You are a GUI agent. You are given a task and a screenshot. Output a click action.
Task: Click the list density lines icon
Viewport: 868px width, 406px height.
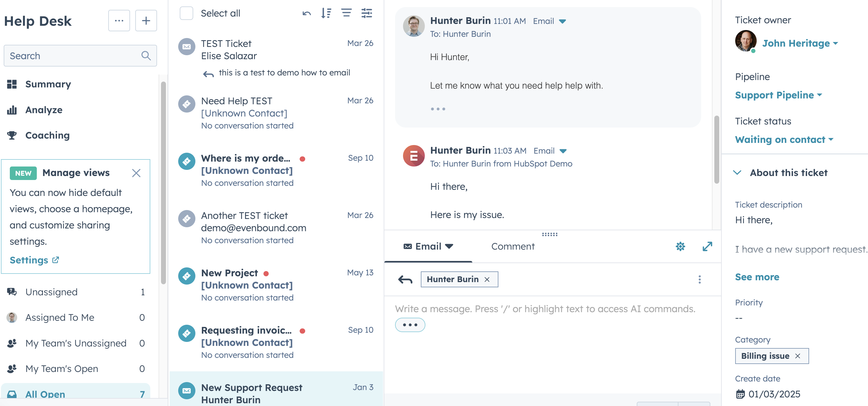(x=346, y=13)
